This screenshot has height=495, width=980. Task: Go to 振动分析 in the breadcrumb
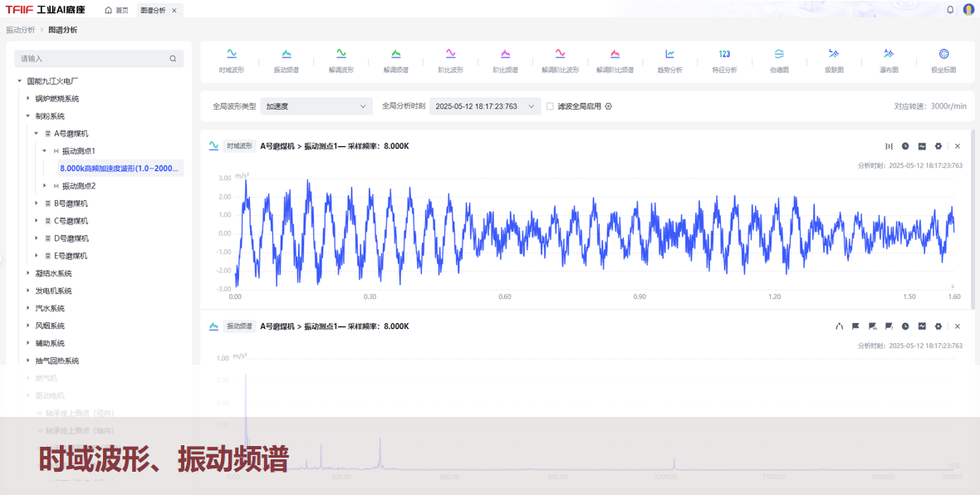point(21,30)
